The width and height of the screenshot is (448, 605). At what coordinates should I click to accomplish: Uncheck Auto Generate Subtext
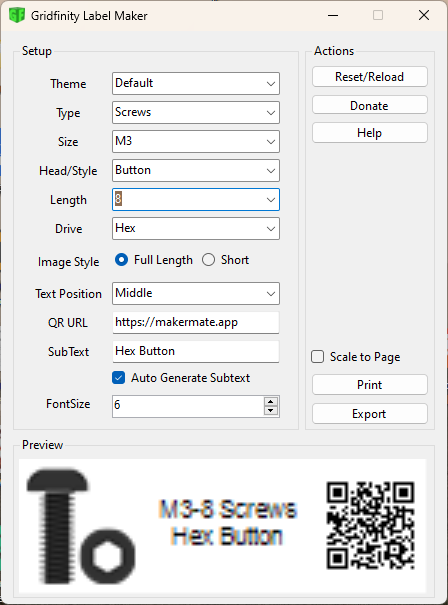181,378
